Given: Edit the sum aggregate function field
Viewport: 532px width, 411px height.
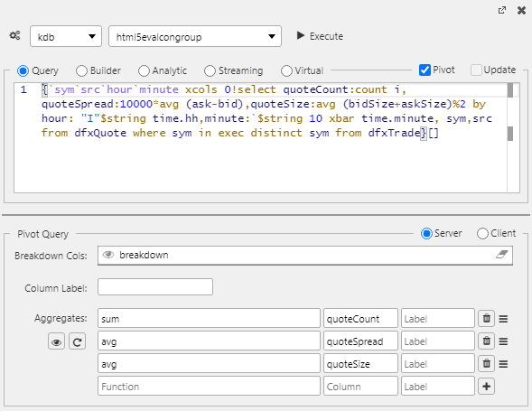Looking at the screenshot, I should [209, 318].
